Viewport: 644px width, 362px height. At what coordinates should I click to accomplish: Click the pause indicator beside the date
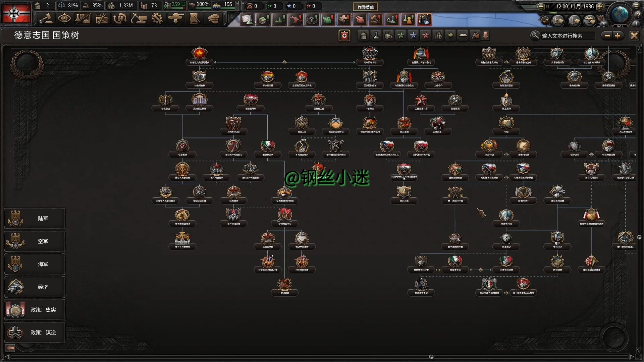pyautogui.click(x=548, y=6)
